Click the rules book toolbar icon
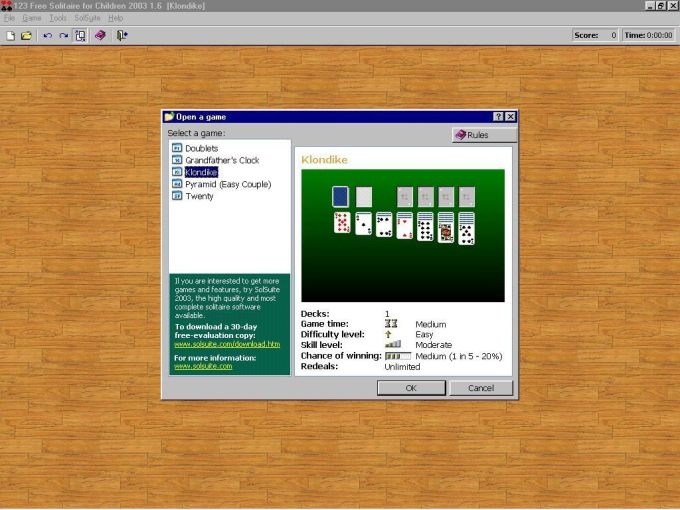 click(x=100, y=35)
